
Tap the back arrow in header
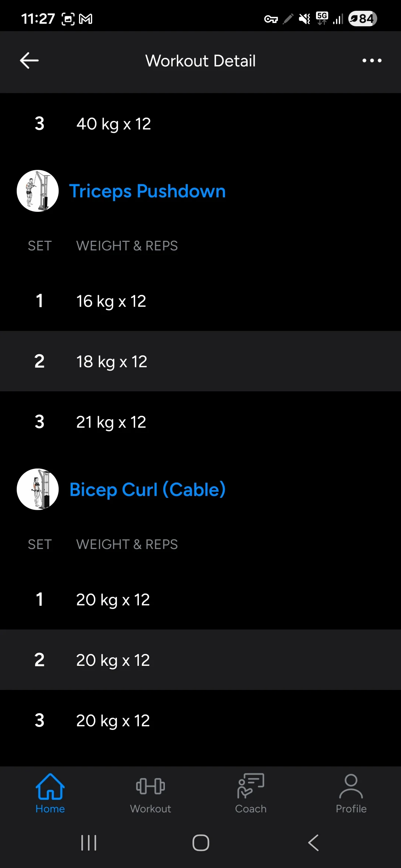29,61
